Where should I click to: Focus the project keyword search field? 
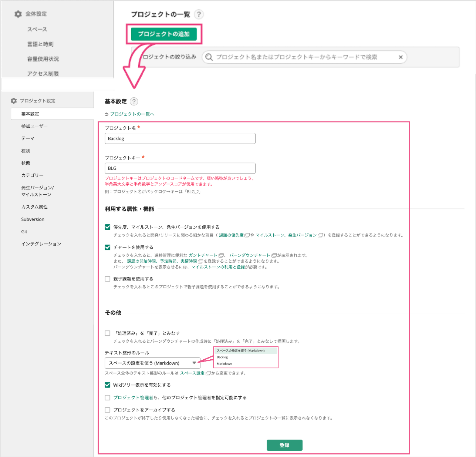pos(304,57)
